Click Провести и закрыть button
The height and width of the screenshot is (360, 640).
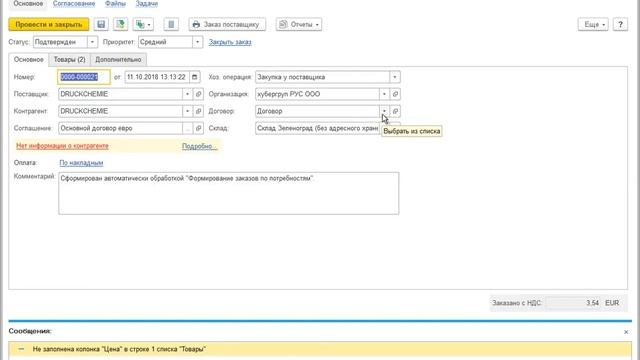click(x=49, y=24)
